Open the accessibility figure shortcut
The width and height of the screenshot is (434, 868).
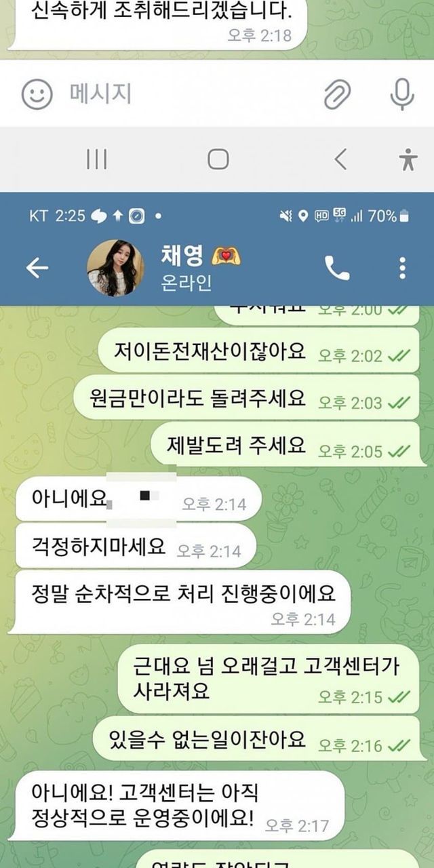click(x=408, y=159)
